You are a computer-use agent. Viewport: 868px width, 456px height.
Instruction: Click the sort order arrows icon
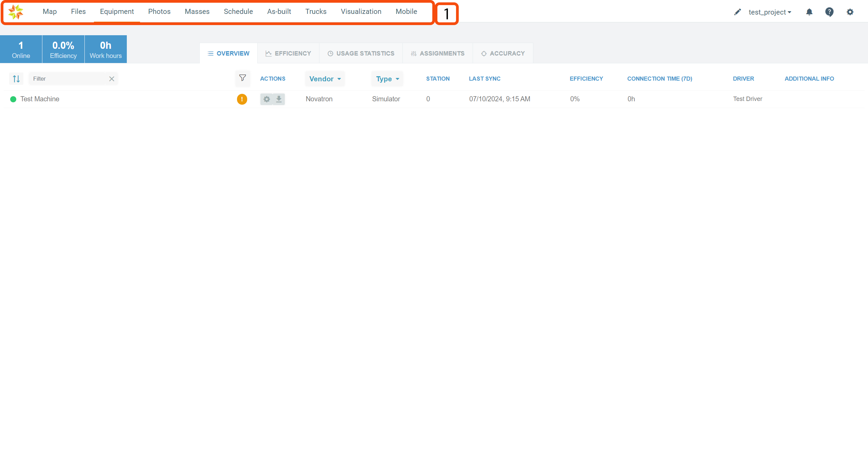point(16,79)
